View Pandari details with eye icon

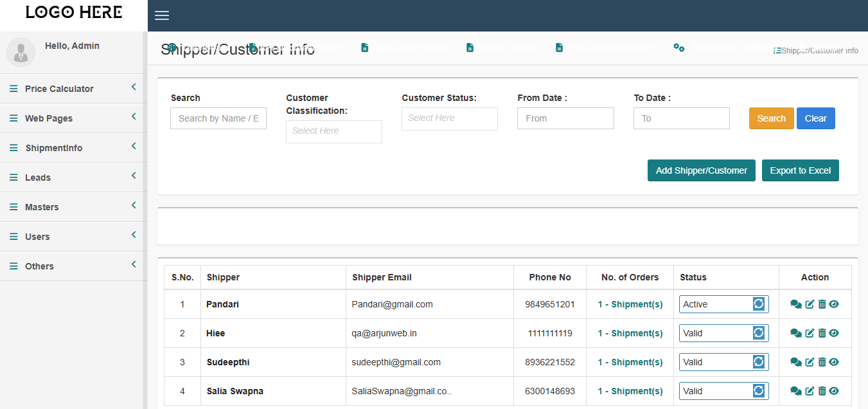point(834,305)
